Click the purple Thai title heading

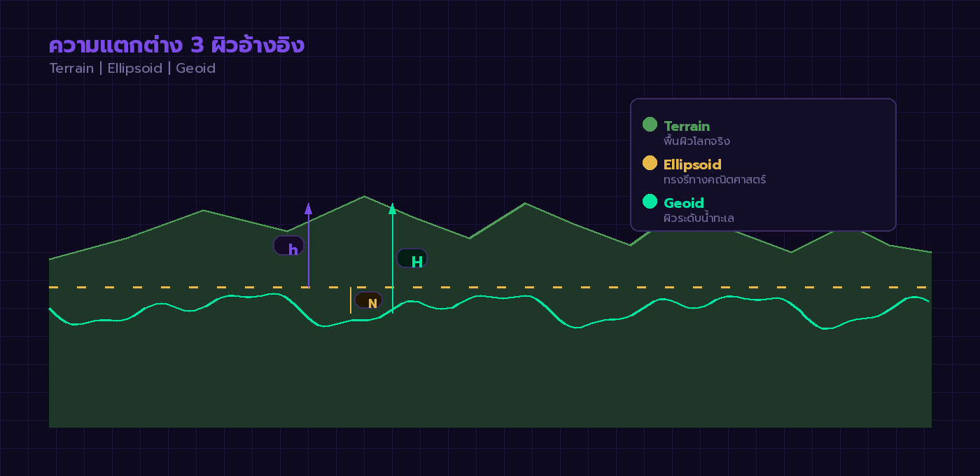click(176, 44)
